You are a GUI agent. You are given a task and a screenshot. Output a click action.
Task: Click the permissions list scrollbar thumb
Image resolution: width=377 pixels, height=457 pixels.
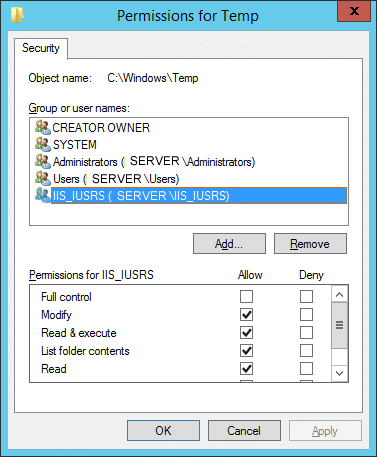340,325
